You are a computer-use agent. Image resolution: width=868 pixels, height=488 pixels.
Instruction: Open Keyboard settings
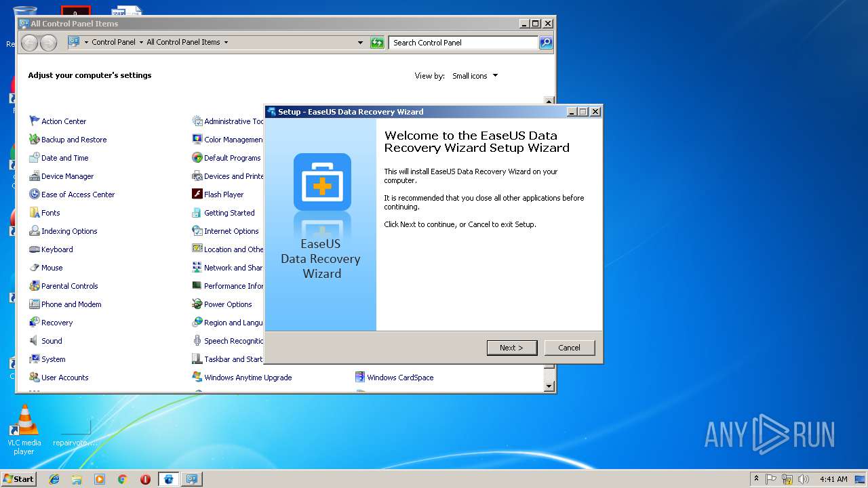coord(51,249)
